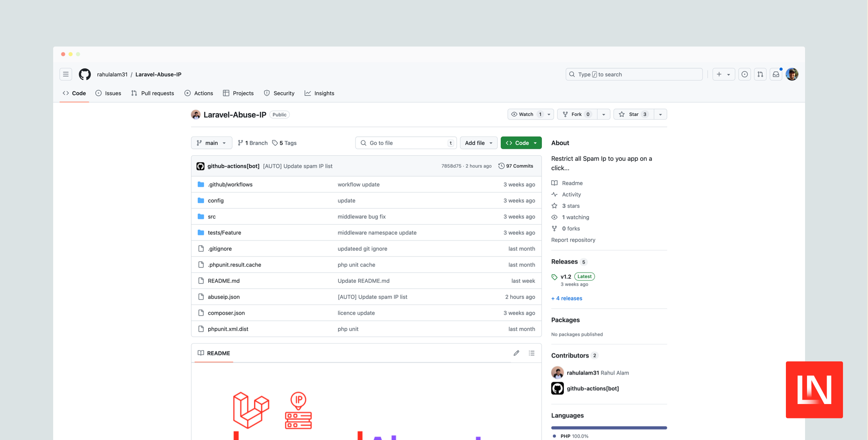Screen dimensions: 868x440
Task: Open the Insights tab
Action: pyautogui.click(x=319, y=93)
